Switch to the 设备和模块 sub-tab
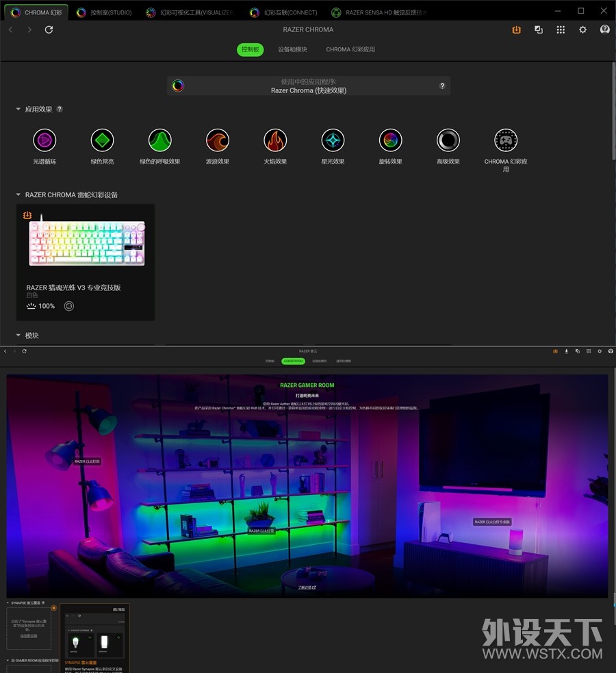Viewport: 616px width, 673px height. point(292,49)
